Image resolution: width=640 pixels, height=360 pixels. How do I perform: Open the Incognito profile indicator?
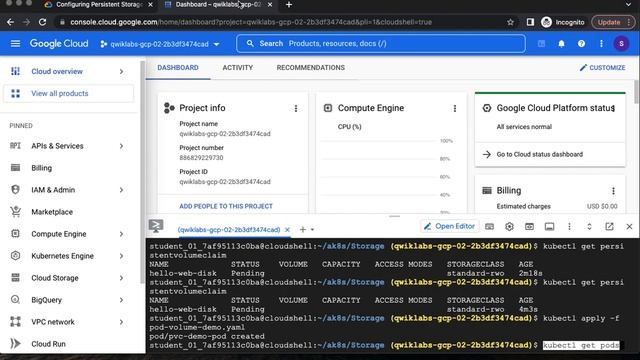coord(563,22)
